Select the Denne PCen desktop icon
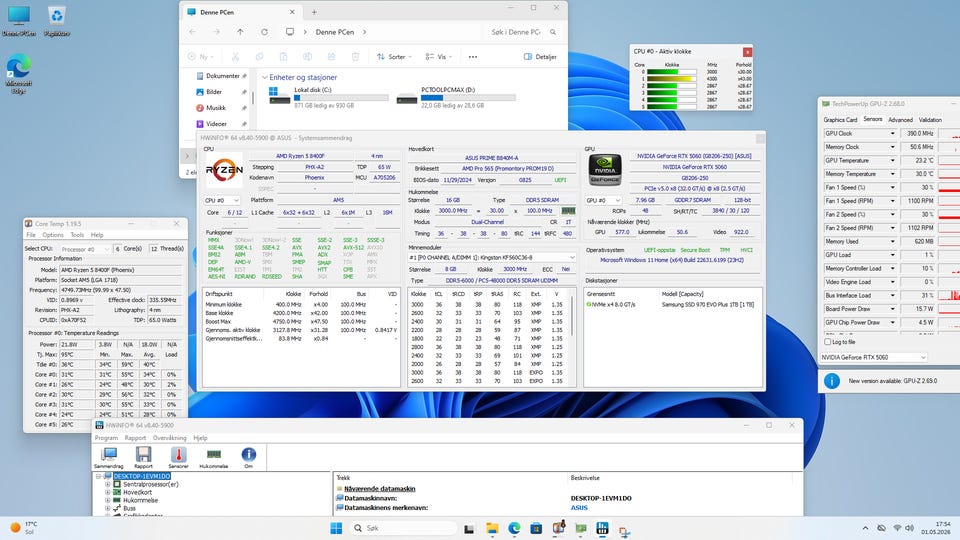The width and height of the screenshot is (960, 540). [x=18, y=21]
